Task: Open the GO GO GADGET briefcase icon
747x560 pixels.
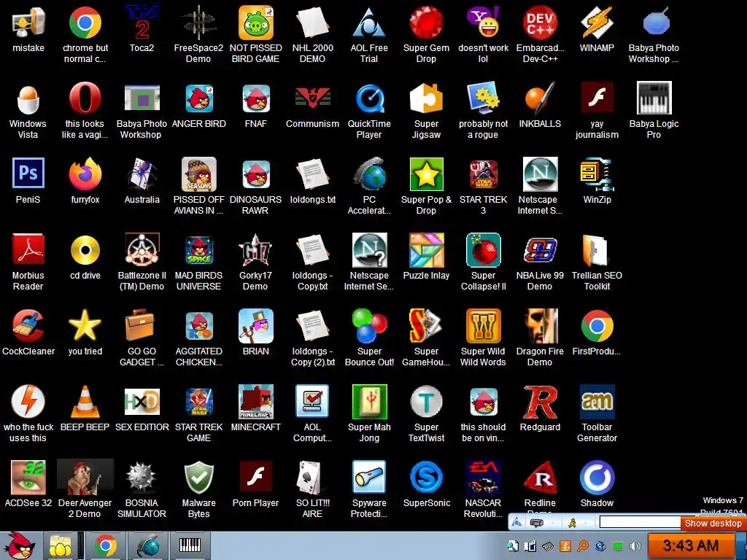Action: [x=142, y=326]
